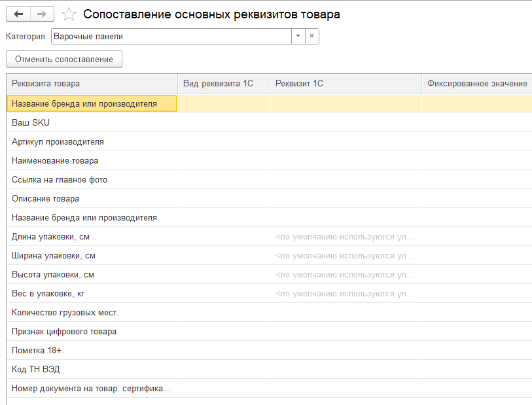Add page to favorites with star icon

(69, 14)
